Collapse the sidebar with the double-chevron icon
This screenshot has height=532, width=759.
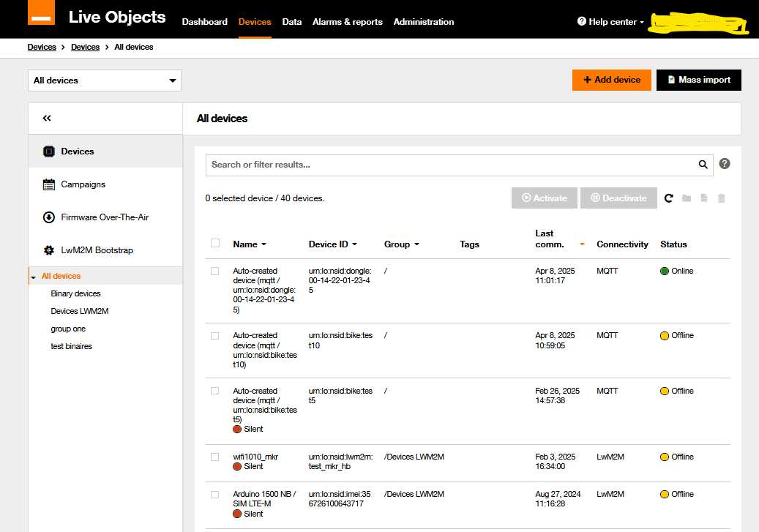coord(47,118)
